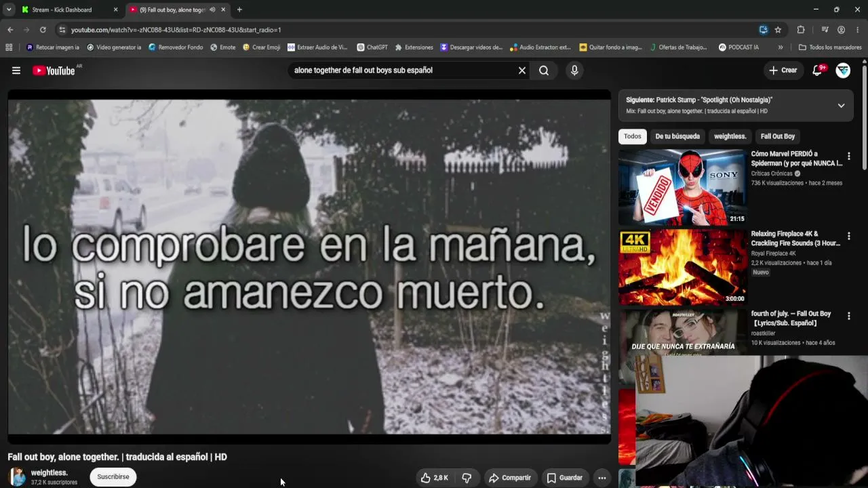Open YouTube notifications bell
868x488 pixels.
pyautogui.click(x=818, y=70)
